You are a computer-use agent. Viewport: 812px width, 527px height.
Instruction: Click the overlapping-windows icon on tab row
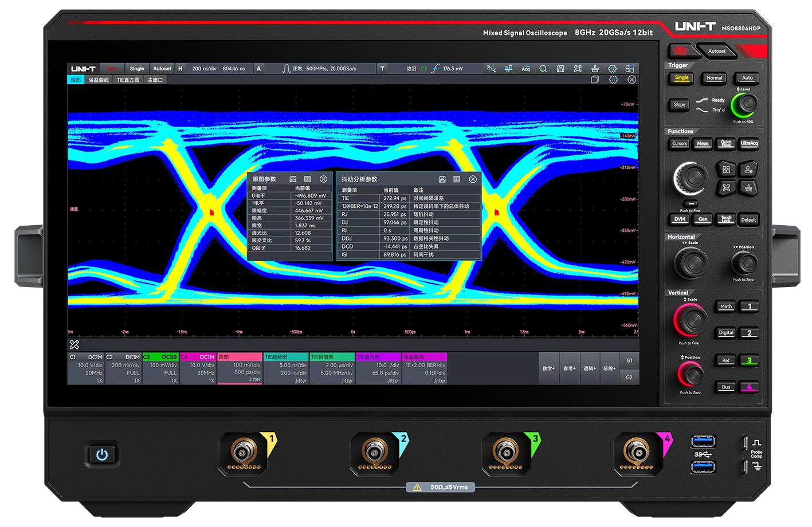point(595,80)
